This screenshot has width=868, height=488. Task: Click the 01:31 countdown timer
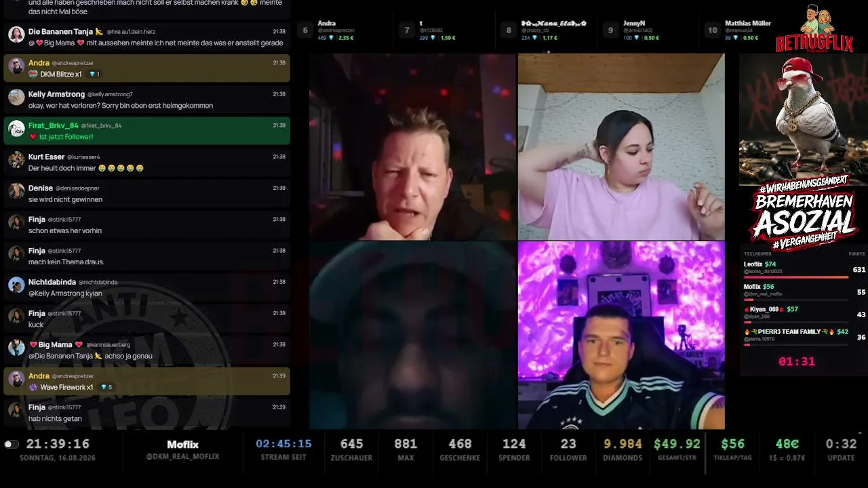[x=796, y=361]
